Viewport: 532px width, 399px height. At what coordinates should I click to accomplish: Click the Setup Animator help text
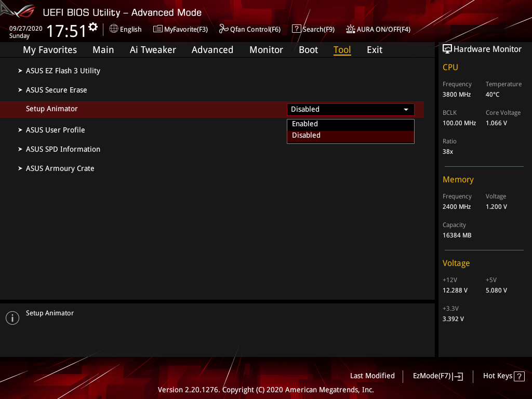tap(49, 313)
